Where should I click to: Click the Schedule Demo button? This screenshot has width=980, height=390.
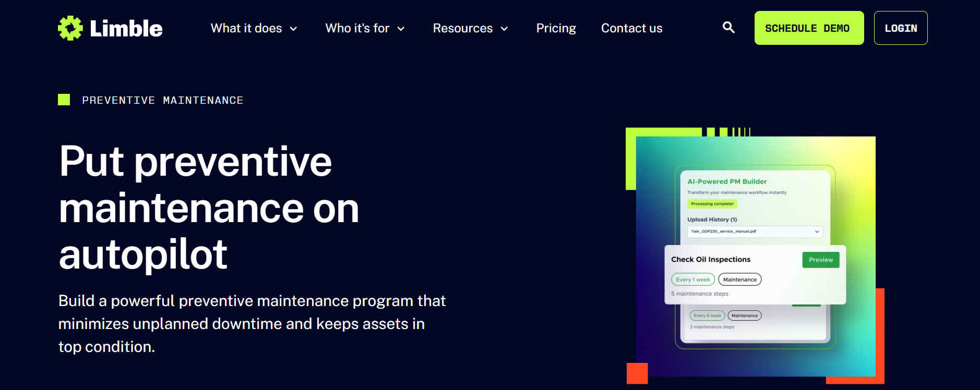[x=809, y=28]
